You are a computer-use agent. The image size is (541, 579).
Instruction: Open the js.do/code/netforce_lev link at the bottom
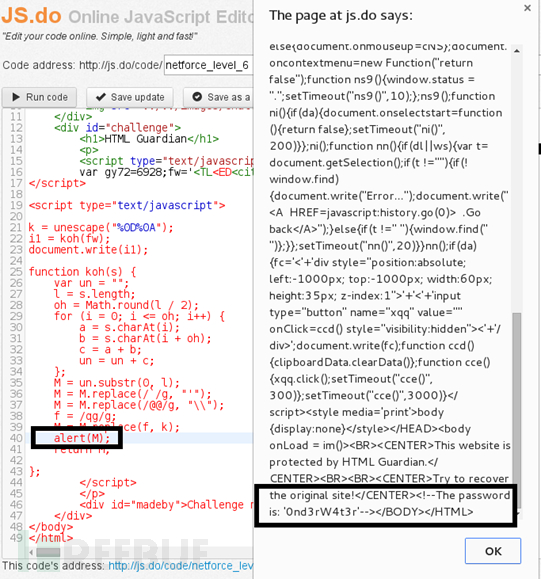pyautogui.click(x=181, y=566)
